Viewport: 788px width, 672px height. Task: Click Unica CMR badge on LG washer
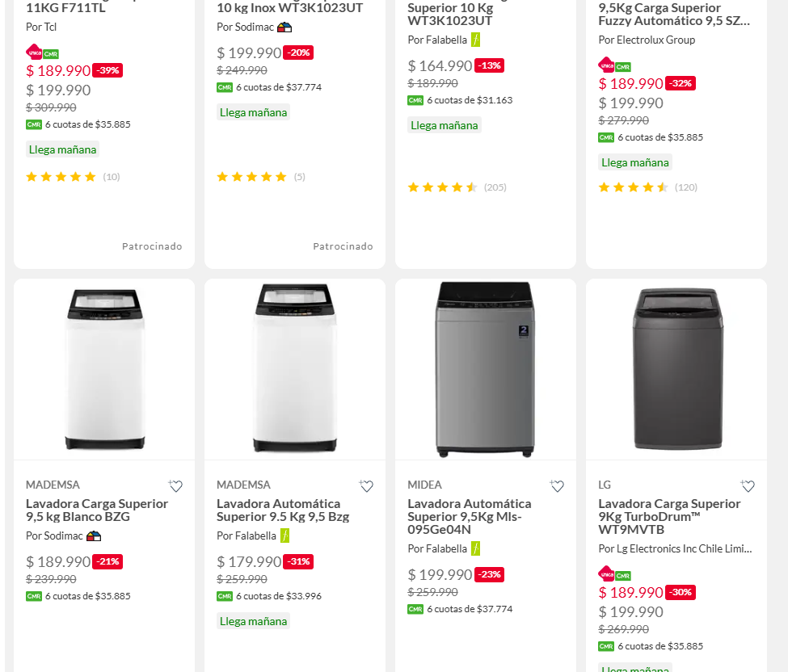coord(614,575)
